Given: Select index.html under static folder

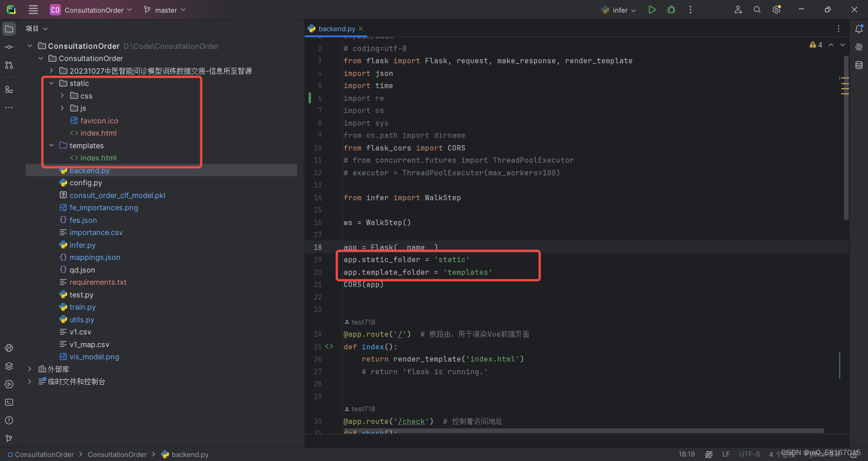Looking at the screenshot, I should (x=98, y=133).
